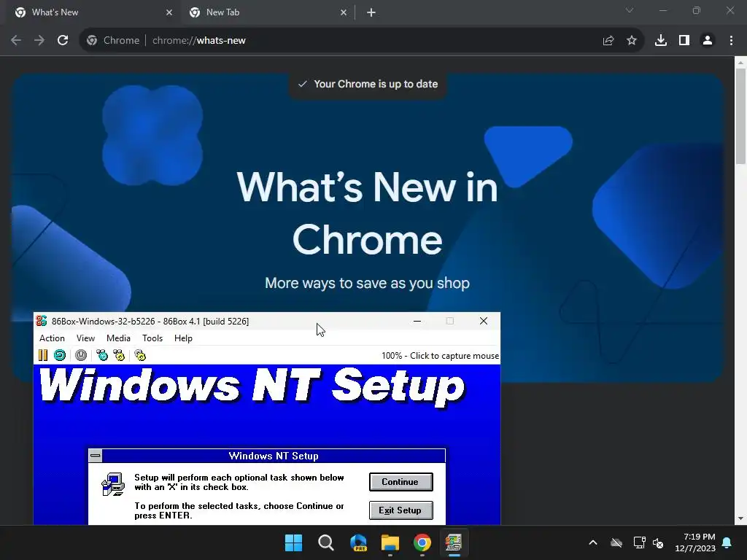Open the notifications bell icon

point(727,542)
